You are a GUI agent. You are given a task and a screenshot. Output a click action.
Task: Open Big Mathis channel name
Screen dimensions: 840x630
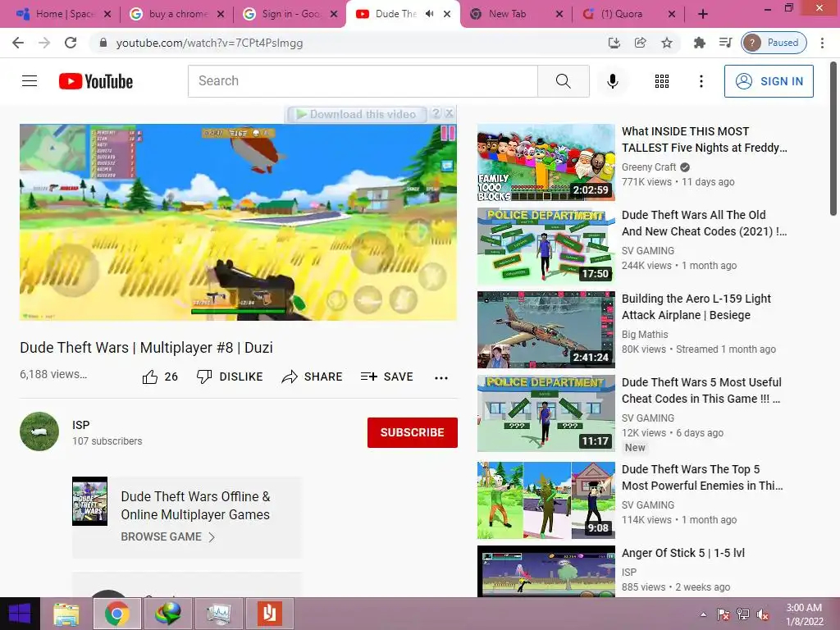coord(645,335)
